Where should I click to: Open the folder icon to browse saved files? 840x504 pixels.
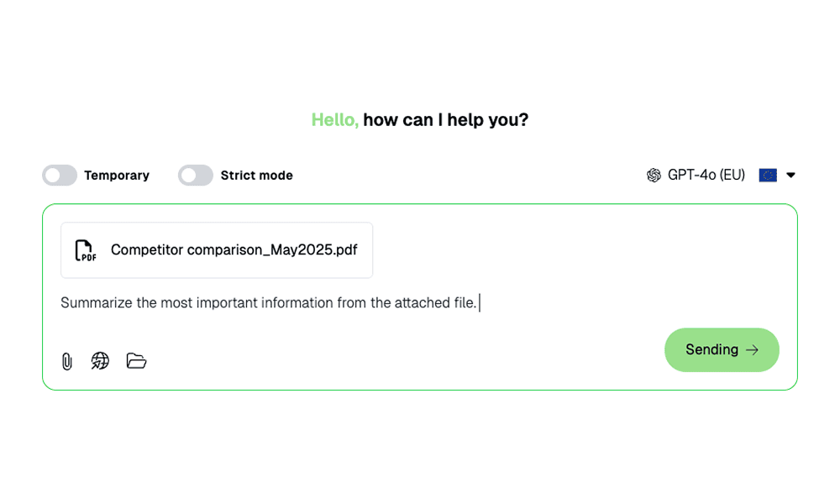click(135, 360)
